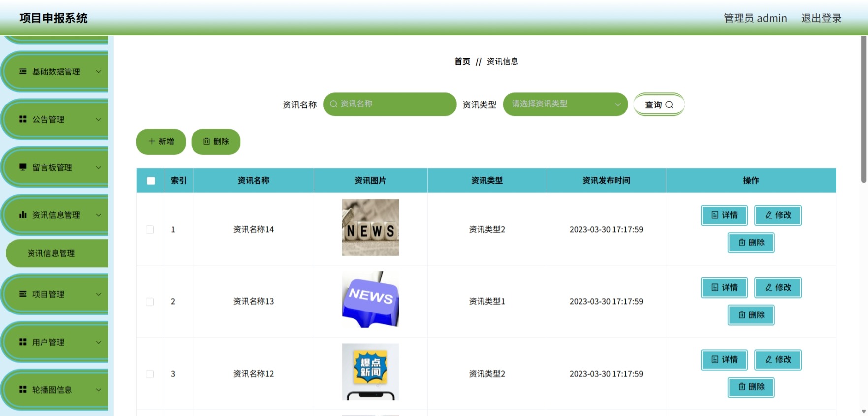Expand 项目管理 menu chevron

pos(99,294)
